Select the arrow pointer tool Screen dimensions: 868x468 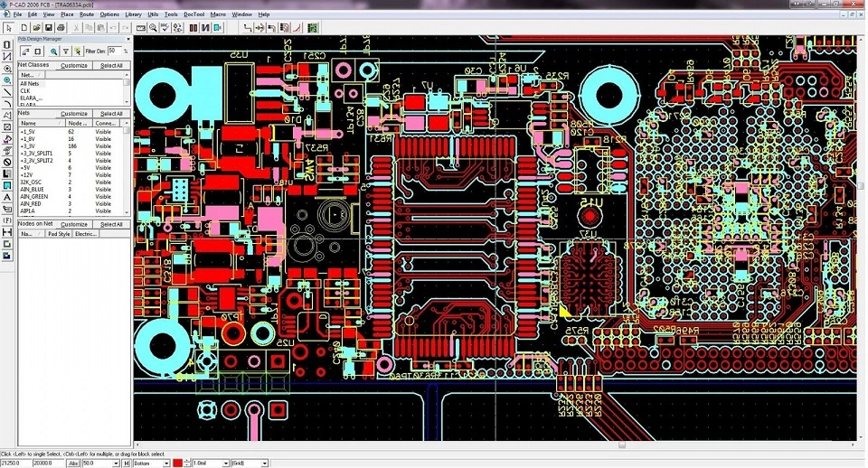pyautogui.click(x=9, y=28)
